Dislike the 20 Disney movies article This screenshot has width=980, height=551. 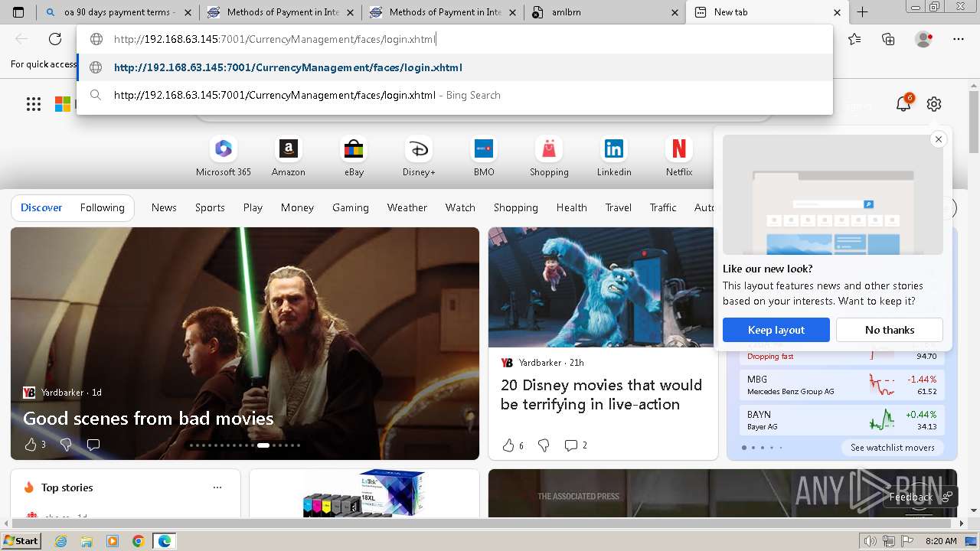click(544, 445)
